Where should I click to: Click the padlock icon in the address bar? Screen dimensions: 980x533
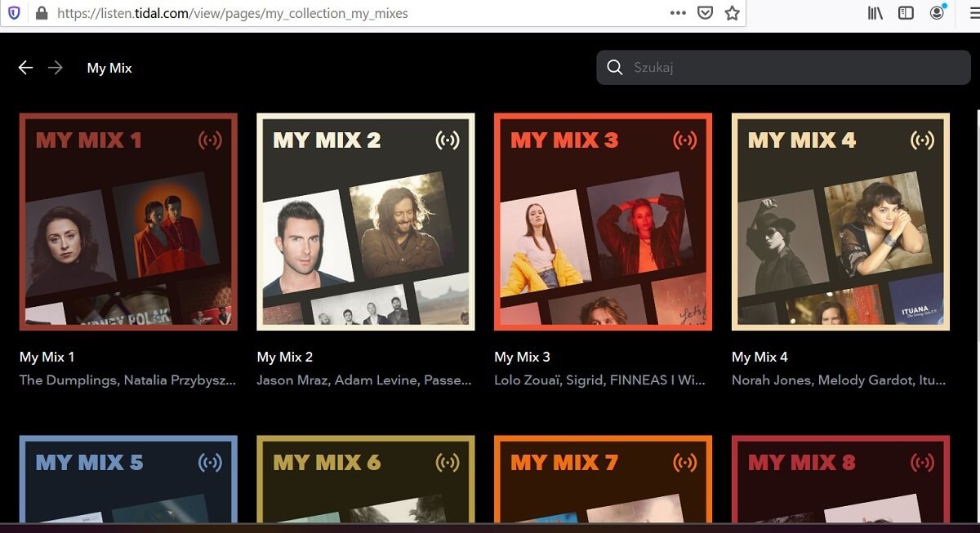(x=42, y=13)
